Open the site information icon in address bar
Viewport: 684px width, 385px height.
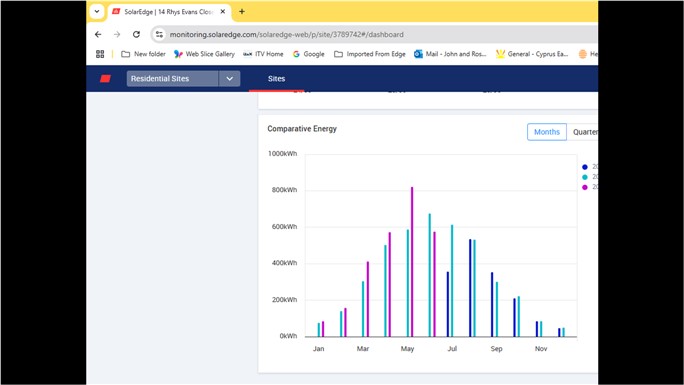click(159, 34)
